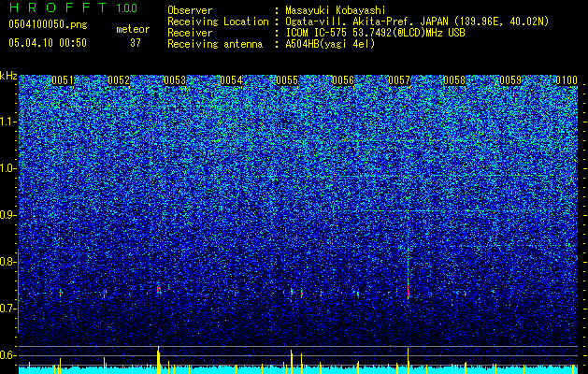588x374 pixels.
Task: Click the 0058 time marker
Action: point(454,80)
